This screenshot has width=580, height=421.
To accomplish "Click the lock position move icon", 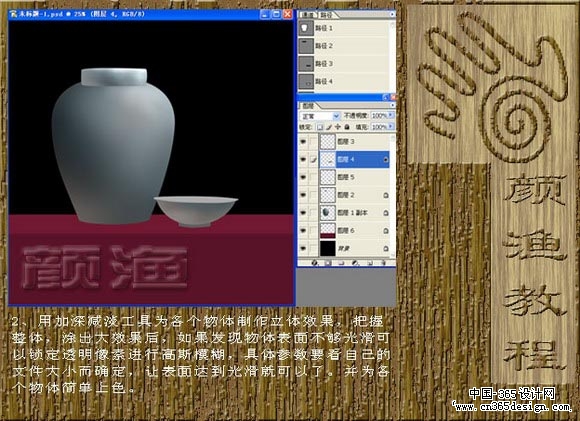I will 337,127.
